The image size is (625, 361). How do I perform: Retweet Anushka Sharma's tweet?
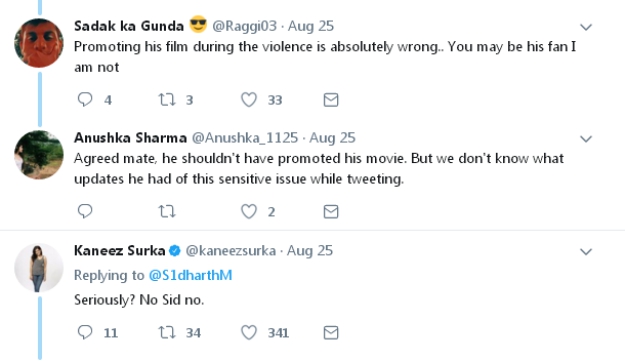pyautogui.click(x=167, y=211)
